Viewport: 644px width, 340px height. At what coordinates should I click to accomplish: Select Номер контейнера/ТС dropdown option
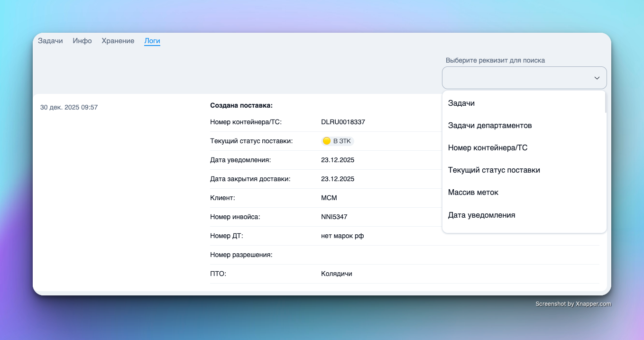click(524, 148)
